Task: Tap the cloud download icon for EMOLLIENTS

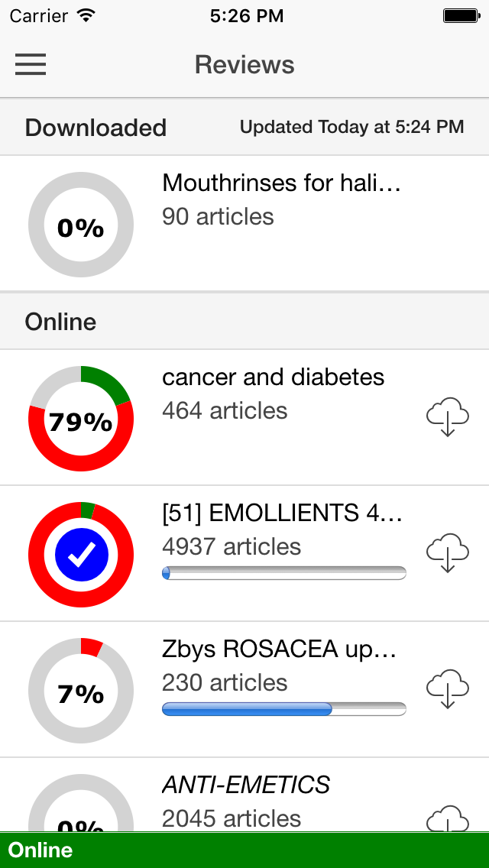Action: point(448,552)
